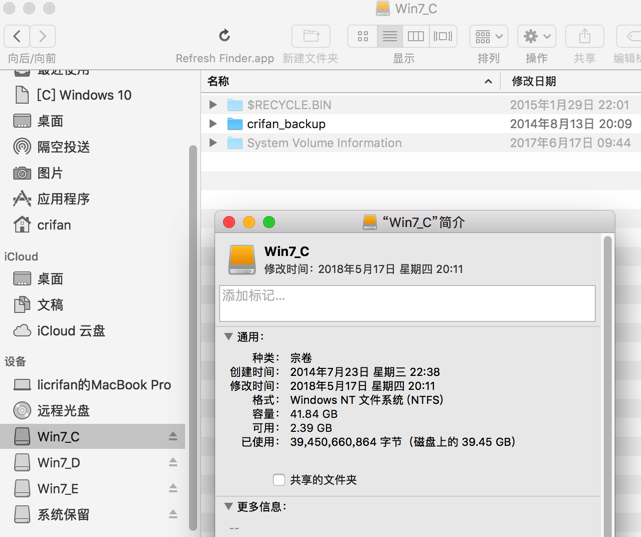Create a new folder via toolbar

(311, 36)
